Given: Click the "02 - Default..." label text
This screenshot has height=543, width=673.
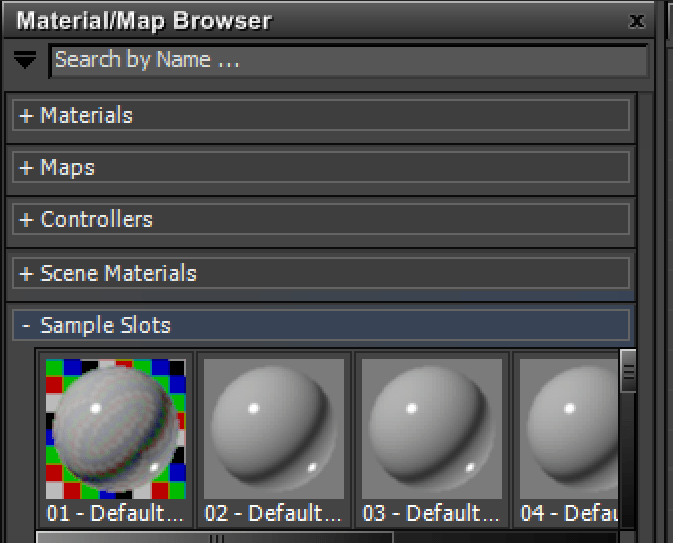Looking at the screenshot, I should 273,513.
